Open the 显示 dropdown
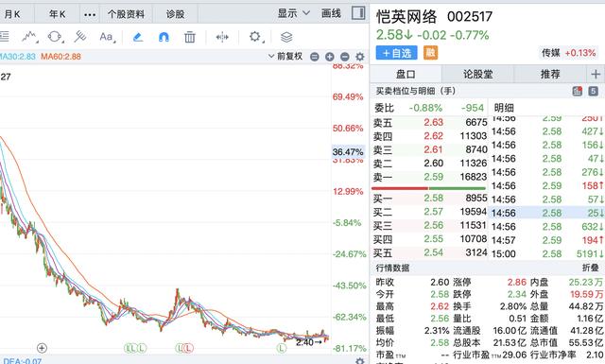The height and width of the screenshot is (364, 605). (x=294, y=13)
